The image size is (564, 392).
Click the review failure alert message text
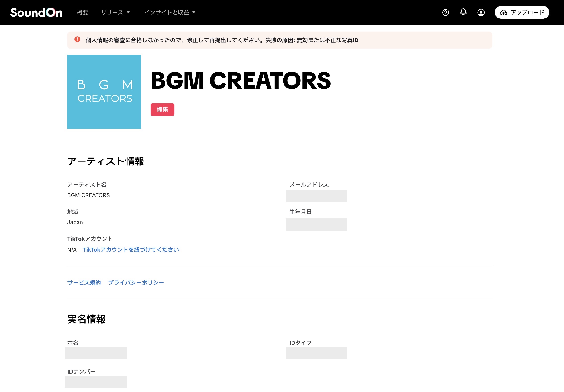(222, 40)
